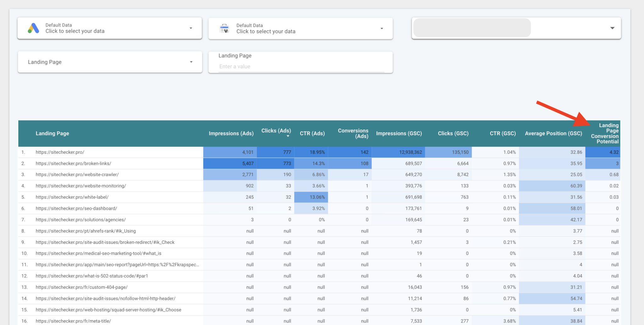Click the 0.68 conversion potential cell
644x325 pixels.
pos(603,175)
